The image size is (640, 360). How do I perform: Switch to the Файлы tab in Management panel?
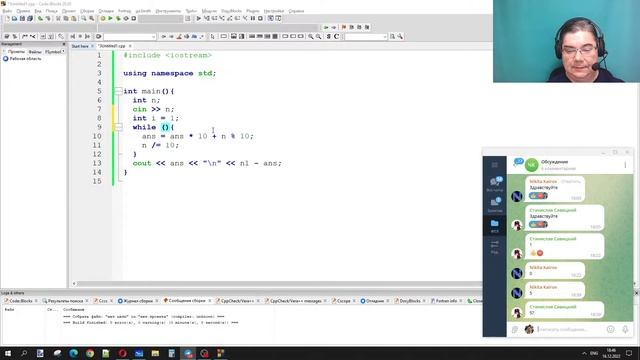click(35, 52)
